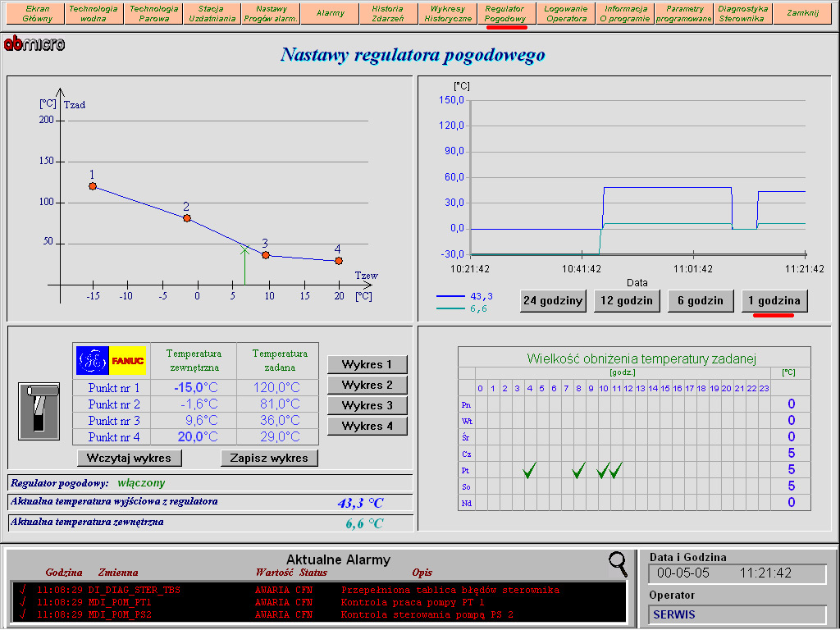Edit Sunday (Nd) reduction value 0

pyautogui.click(x=792, y=503)
